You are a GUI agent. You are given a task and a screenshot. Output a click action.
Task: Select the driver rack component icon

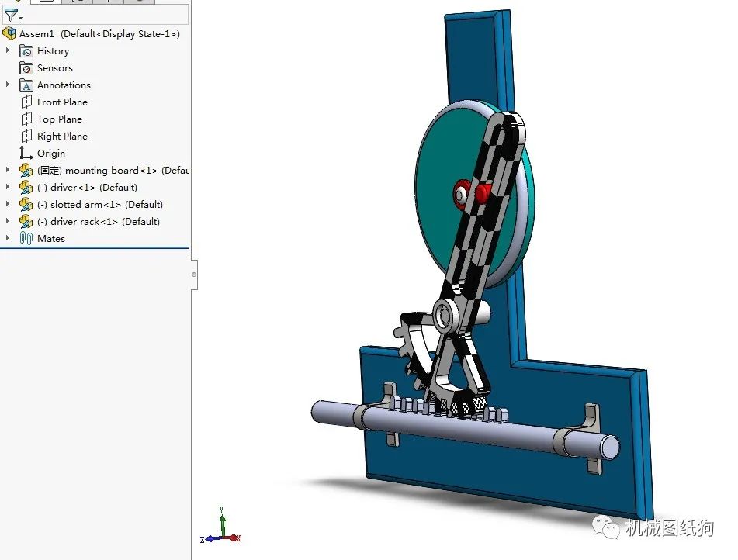point(26,221)
